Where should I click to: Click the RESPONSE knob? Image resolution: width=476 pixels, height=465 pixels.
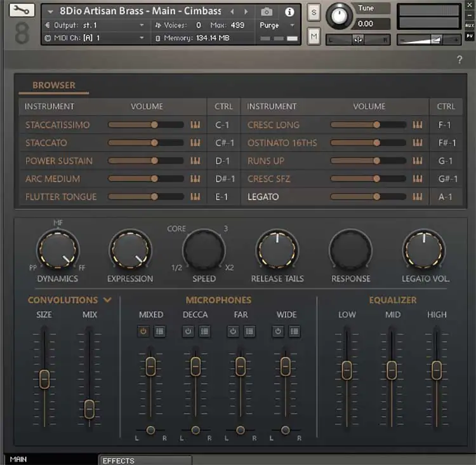(350, 250)
